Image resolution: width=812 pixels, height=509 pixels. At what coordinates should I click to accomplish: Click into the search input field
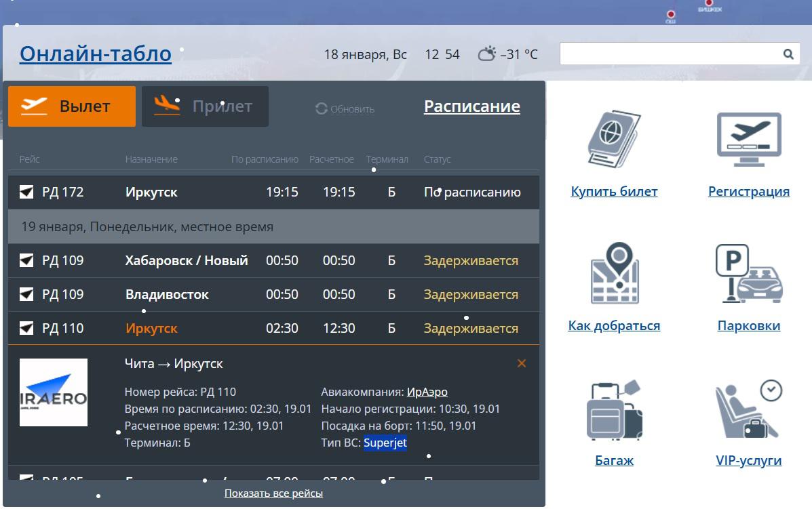click(x=668, y=54)
